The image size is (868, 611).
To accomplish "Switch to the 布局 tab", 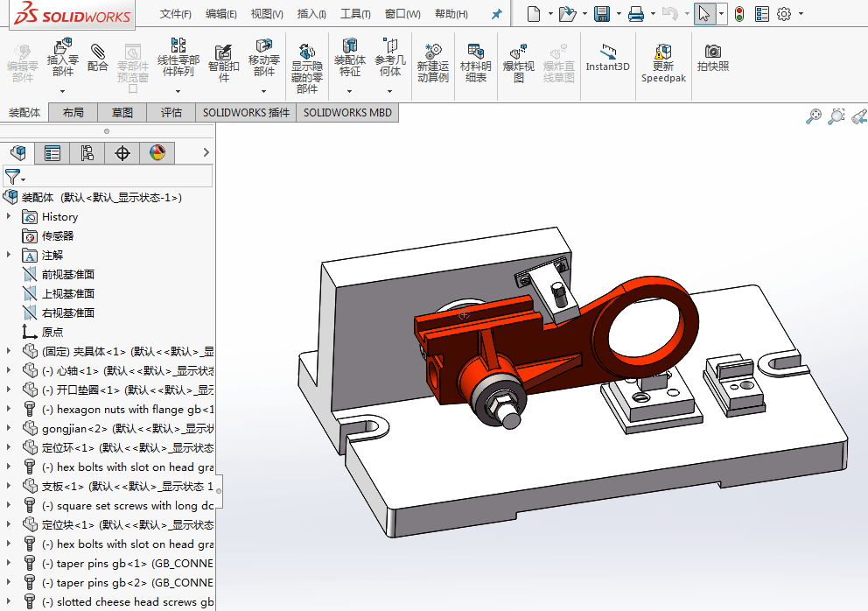I will point(73,112).
